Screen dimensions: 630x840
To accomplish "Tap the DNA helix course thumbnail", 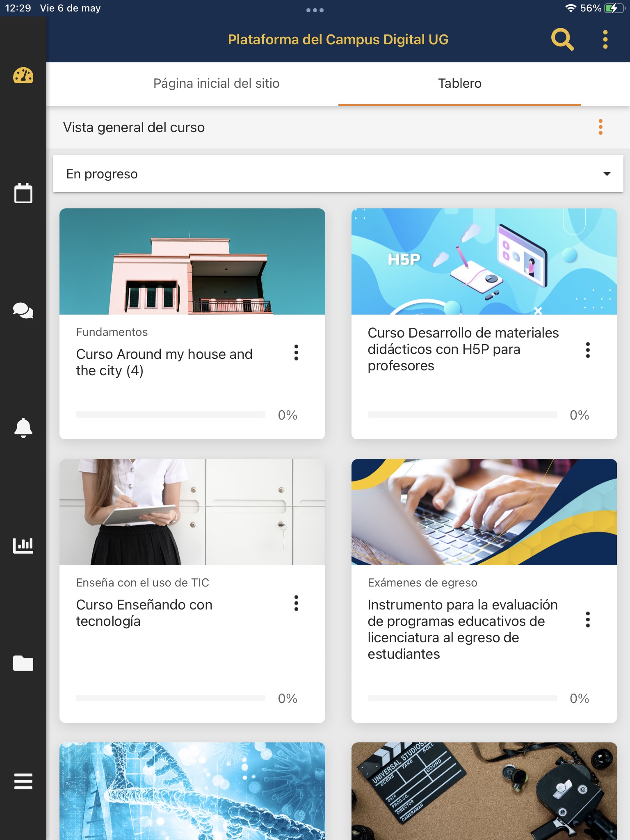I will tap(192, 791).
